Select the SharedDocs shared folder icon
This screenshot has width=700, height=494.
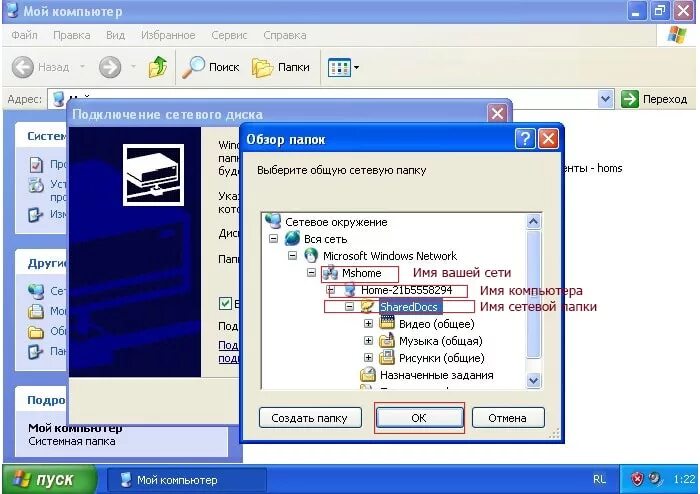368,307
